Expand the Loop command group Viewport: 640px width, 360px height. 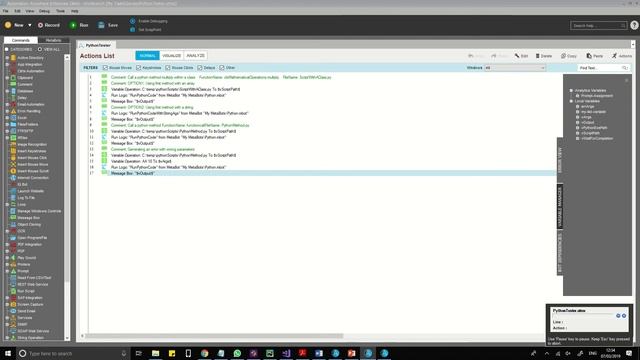(7, 204)
